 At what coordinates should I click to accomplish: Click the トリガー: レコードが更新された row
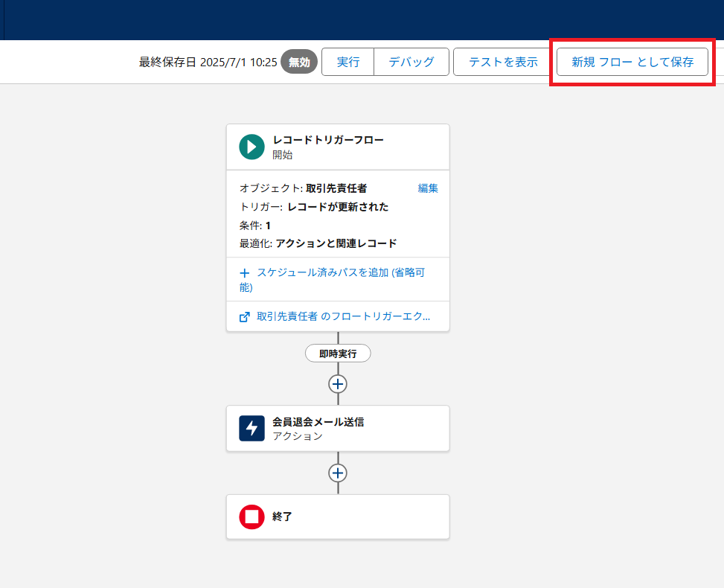point(314,207)
